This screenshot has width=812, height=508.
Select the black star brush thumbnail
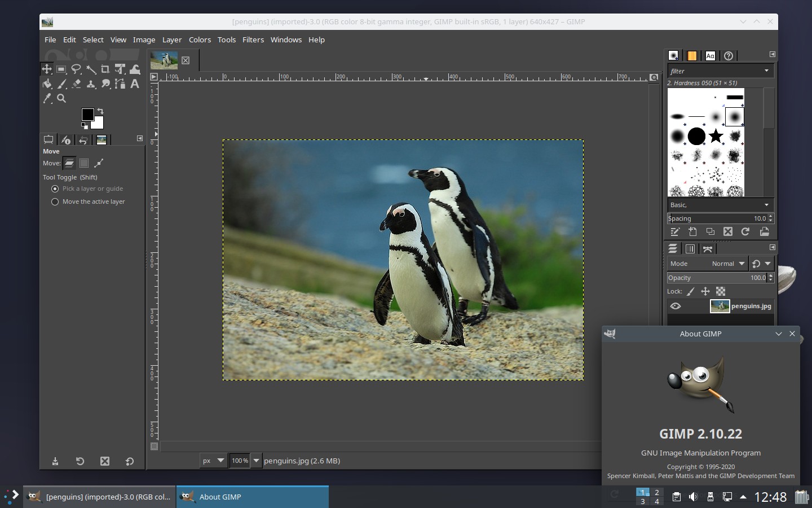(x=716, y=136)
